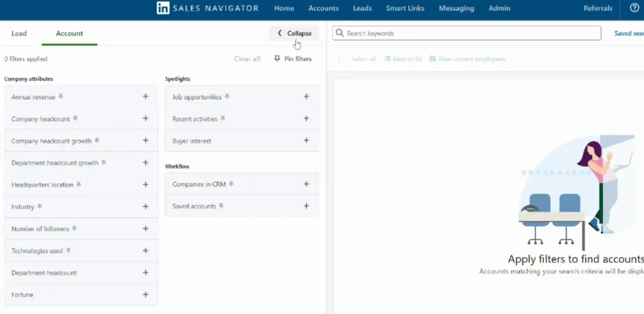Open Leads in top navigation
The image size is (644, 314).
click(x=362, y=8)
